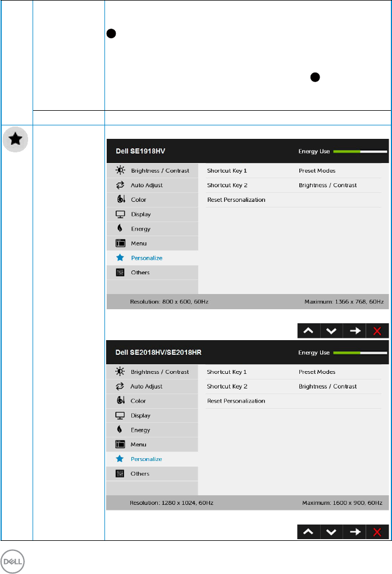Click Menu icon in SE1918HV menu
The height and width of the screenshot is (574, 392).
(x=120, y=243)
